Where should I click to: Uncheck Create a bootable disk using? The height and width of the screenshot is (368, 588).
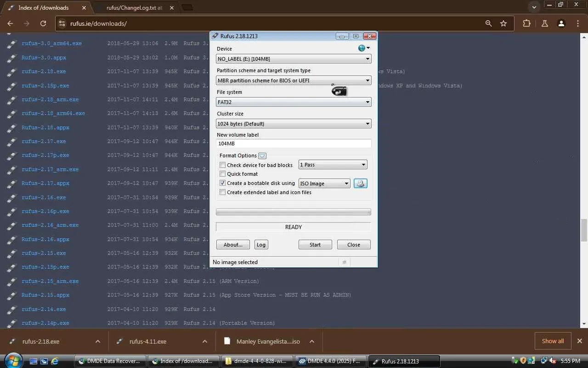223,183
